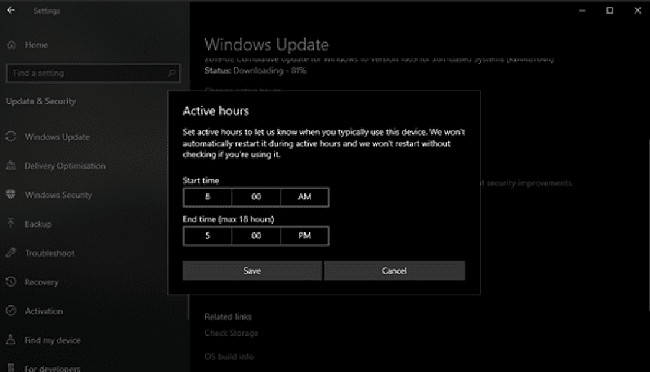Change end time PM period
The image size is (650, 372).
[304, 236]
